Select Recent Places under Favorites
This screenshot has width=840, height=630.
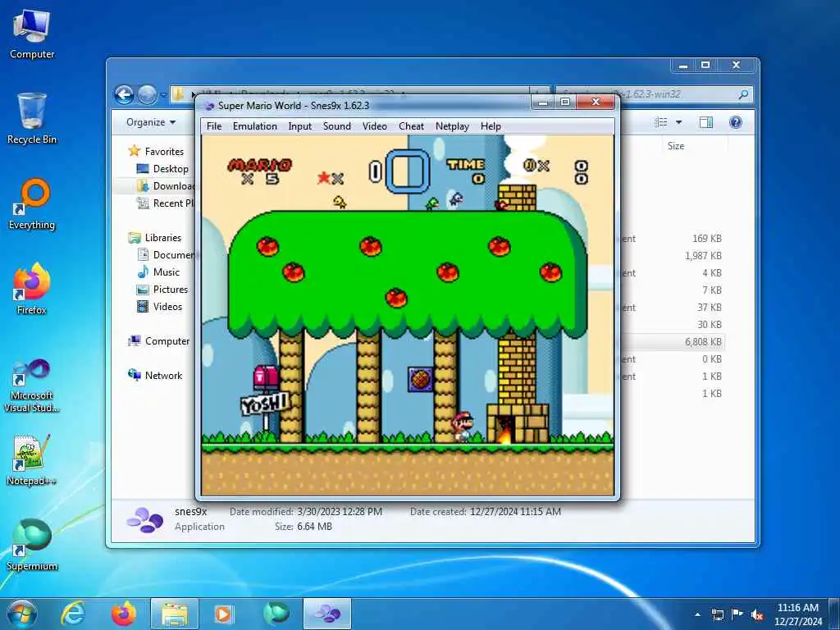(166, 203)
